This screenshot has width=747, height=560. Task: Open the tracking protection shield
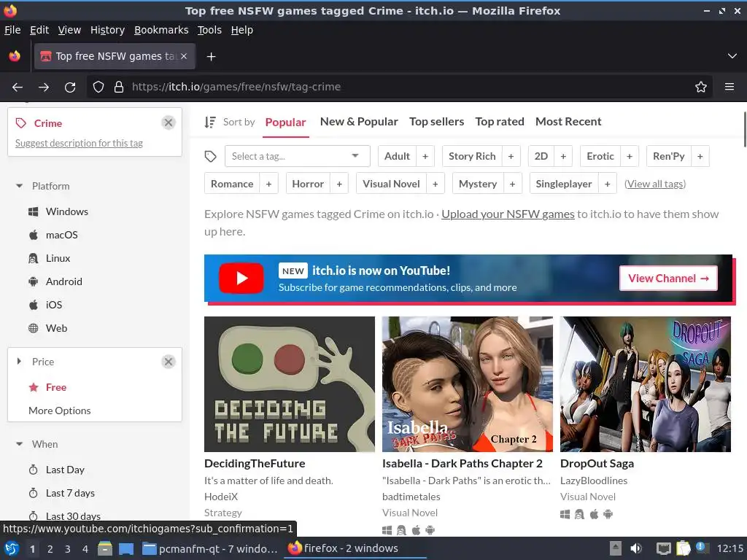(x=98, y=87)
